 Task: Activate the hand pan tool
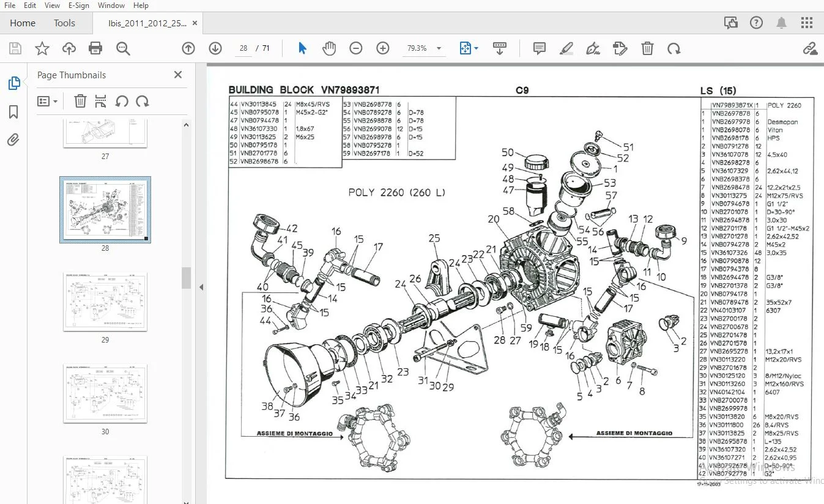pyautogui.click(x=329, y=48)
